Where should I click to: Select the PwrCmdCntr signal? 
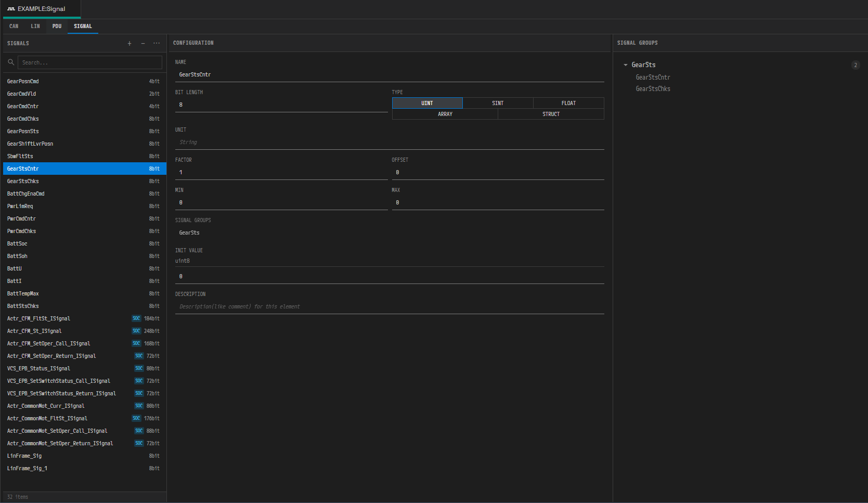pos(85,218)
